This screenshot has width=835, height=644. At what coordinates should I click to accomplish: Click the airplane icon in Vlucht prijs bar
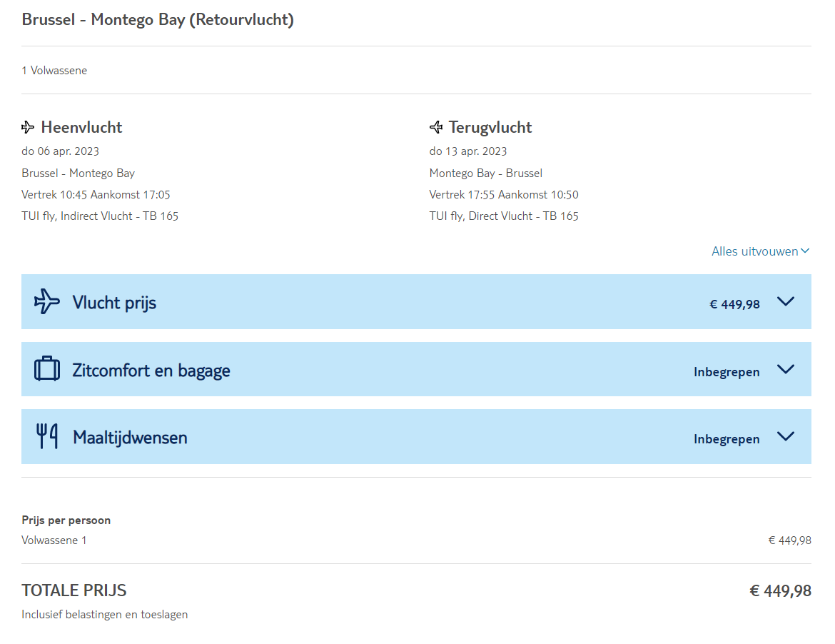47,301
